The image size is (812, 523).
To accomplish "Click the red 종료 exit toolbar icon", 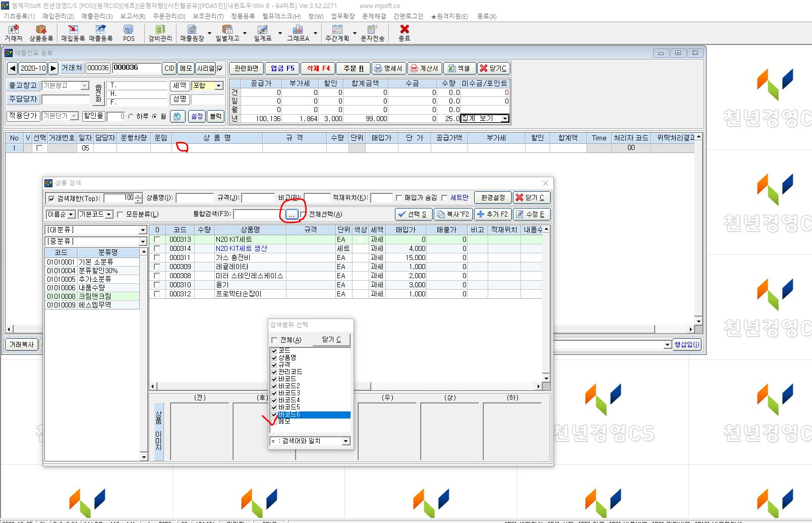I will (x=404, y=33).
